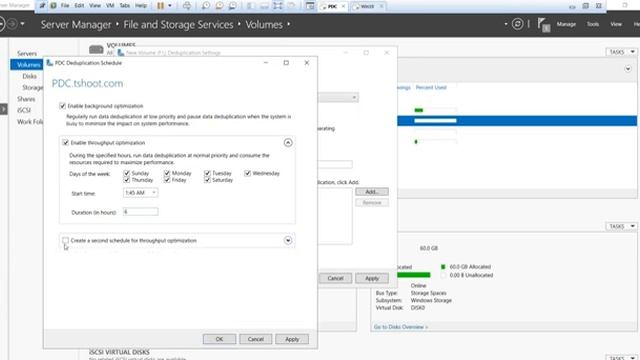
Task: Click Add in Deduplication Settings window
Action: point(372,192)
